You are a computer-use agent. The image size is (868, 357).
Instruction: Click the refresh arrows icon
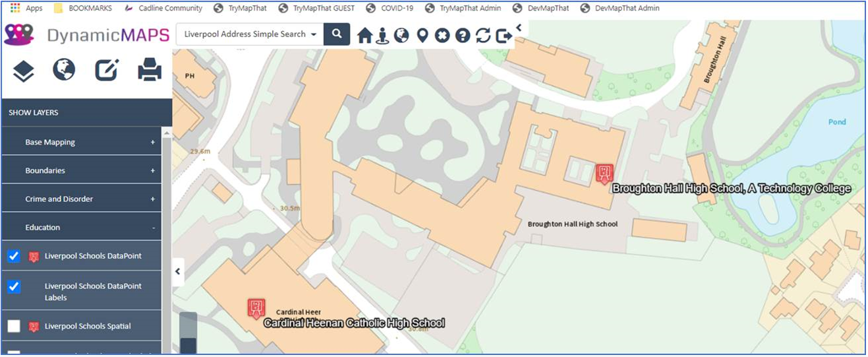[483, 36]
